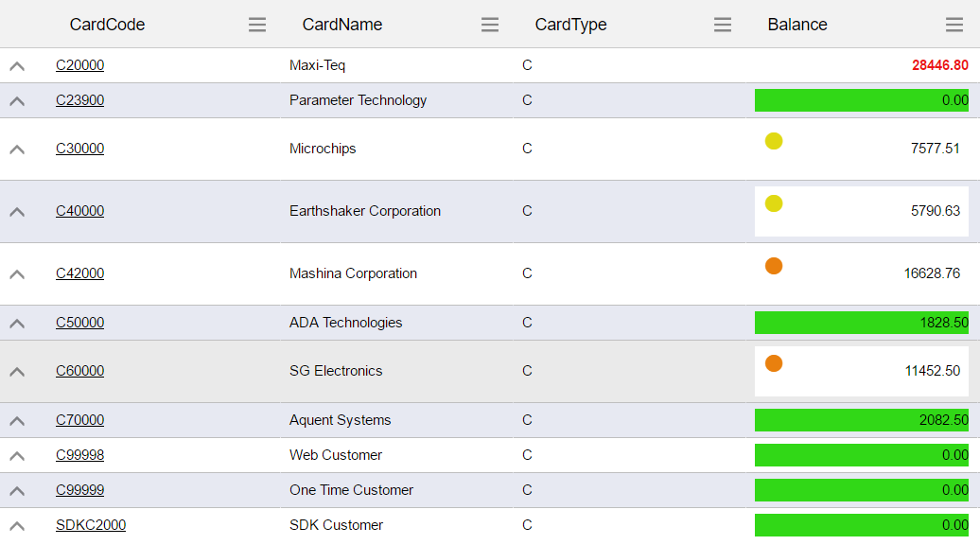Select the Earthshaker Corporation name cell

[x=365, y=211]
